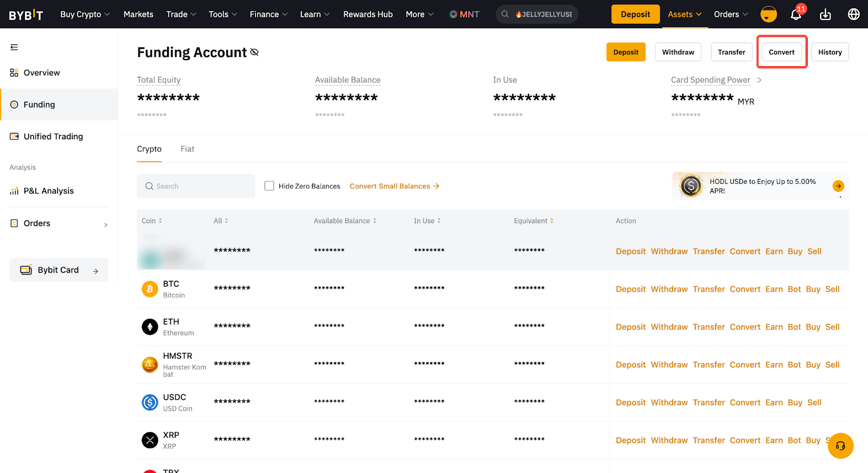The image size is (868, 473).
Task: Open the customer support headset chat
Action: tap(840, 446)
